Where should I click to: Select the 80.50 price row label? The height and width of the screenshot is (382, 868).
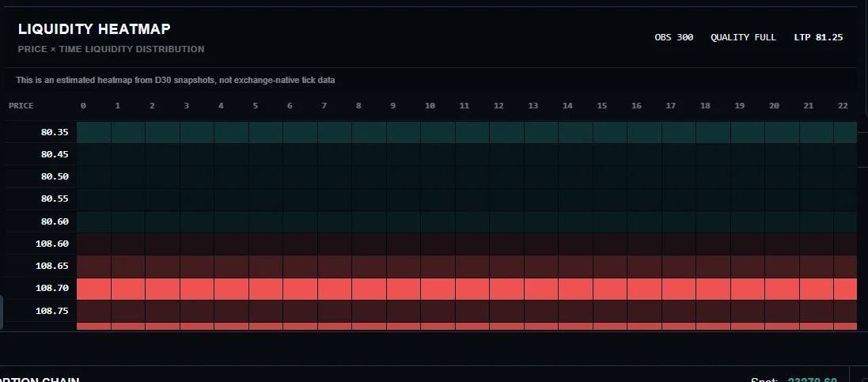[x=55, y=176]
